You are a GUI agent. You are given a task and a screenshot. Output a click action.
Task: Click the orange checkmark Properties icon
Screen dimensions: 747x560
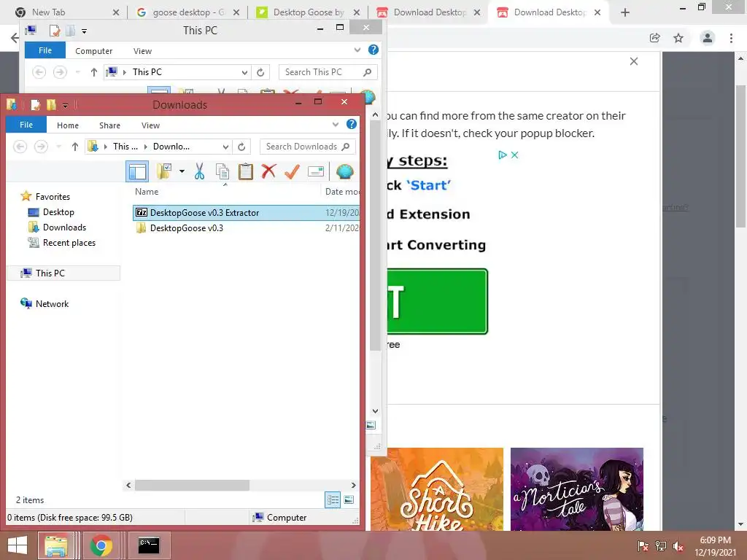(x=292, y=171)
